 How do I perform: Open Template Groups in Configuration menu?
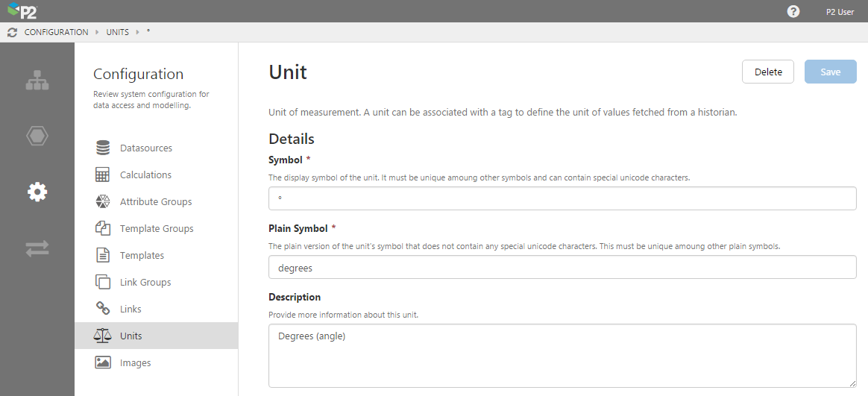click(x=156, y=229)
